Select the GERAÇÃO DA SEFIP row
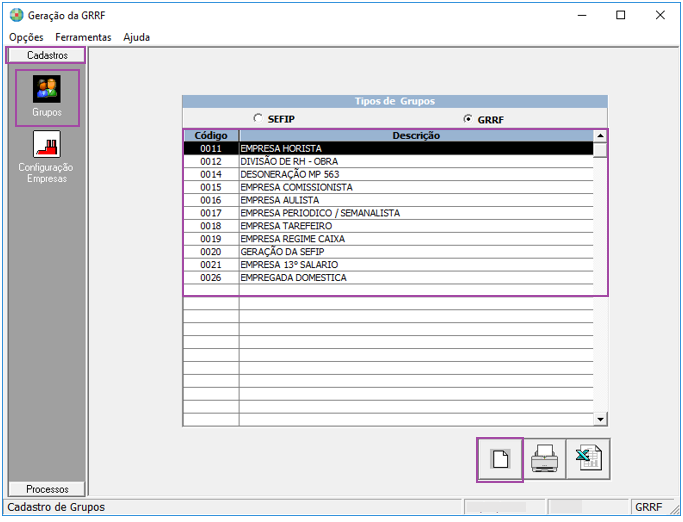This screenshot has width=683, height=522. pyautogui.click(x=415, y=252)
